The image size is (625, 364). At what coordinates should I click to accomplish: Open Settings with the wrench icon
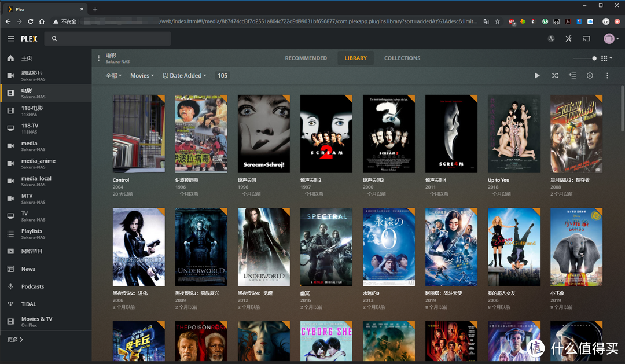(569, 39)
